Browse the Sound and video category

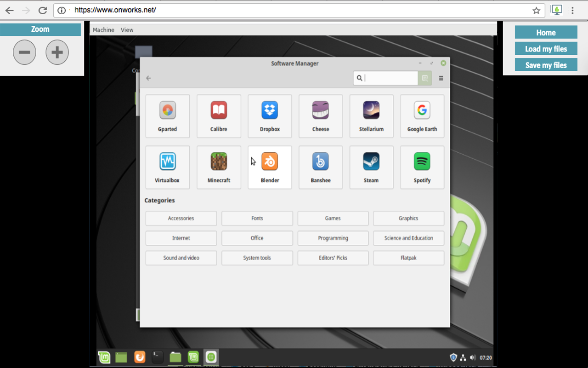click(181, 258)
